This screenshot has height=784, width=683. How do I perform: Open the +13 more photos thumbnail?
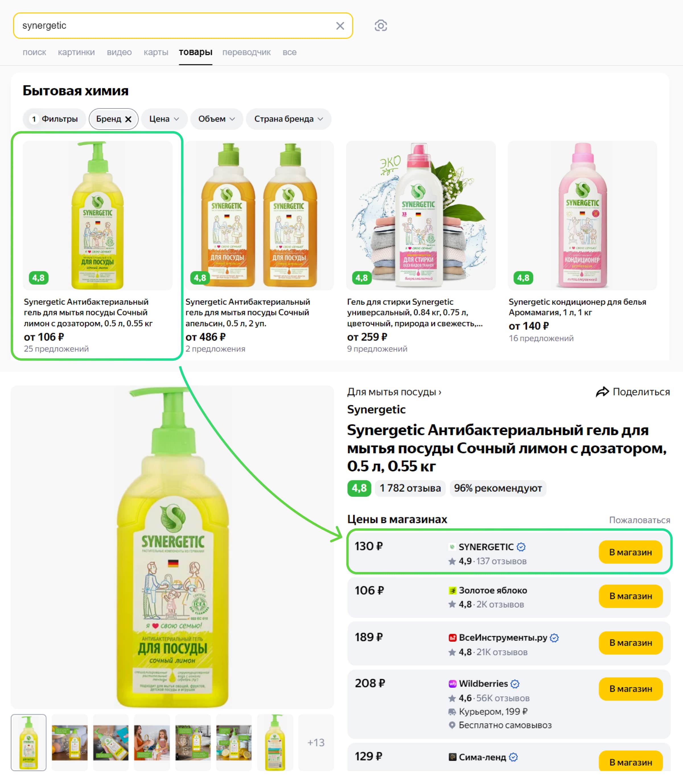click(316, 742)
